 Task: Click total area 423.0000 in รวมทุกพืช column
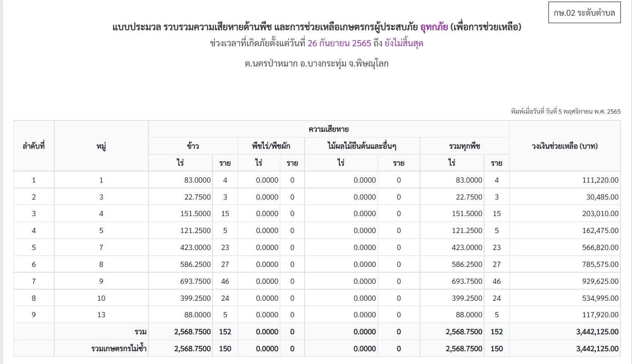467,247
